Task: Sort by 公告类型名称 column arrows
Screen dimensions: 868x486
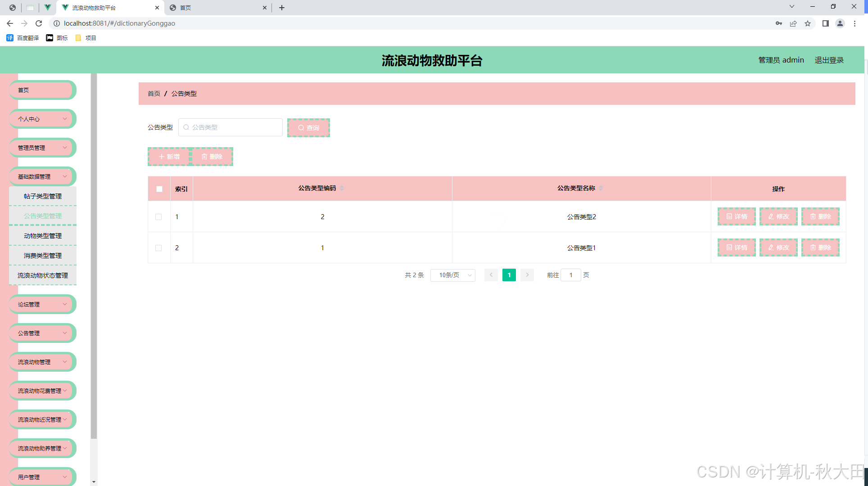Action: point(601,188)
